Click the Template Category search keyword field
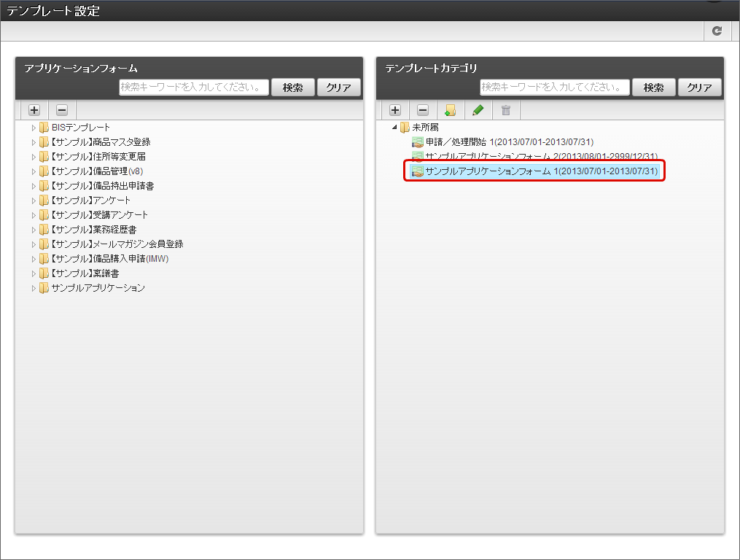 (x=555, y=87)
